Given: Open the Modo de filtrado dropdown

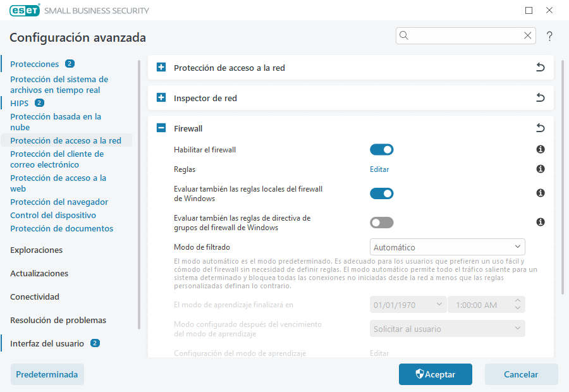Looking at the screenshot, I should 447,247.
